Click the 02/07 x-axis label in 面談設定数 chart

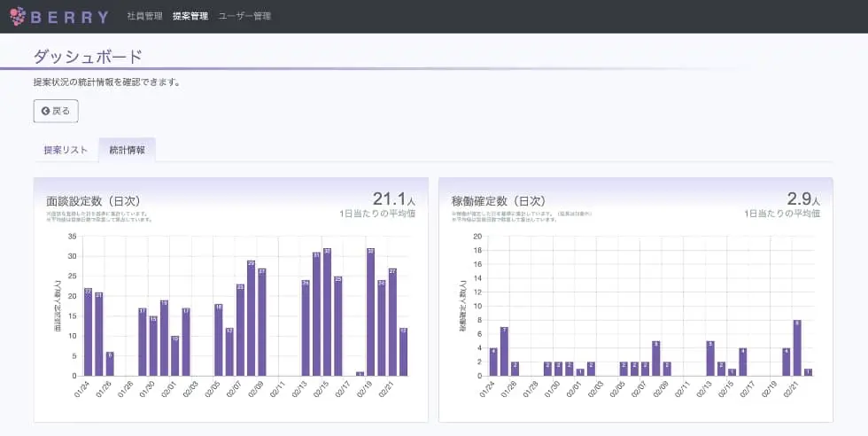[235, 389]
